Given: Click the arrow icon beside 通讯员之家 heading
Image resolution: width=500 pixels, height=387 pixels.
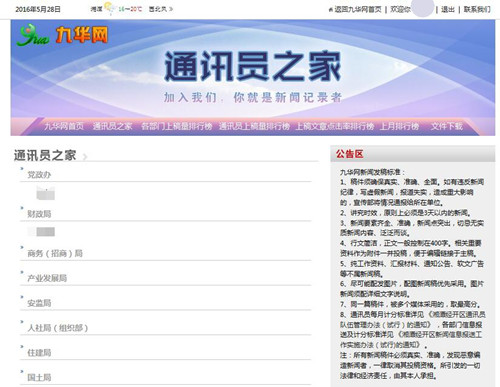Looking at the screenshot, I should pos(85,156).
